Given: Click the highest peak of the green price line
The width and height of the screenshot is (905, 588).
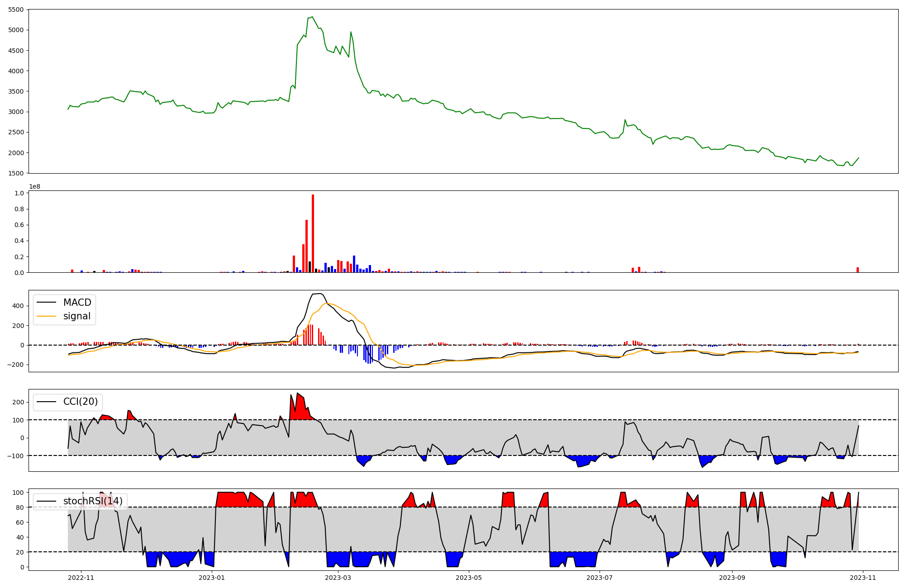Looking at the screenshot, I should (x=312, y=17).
